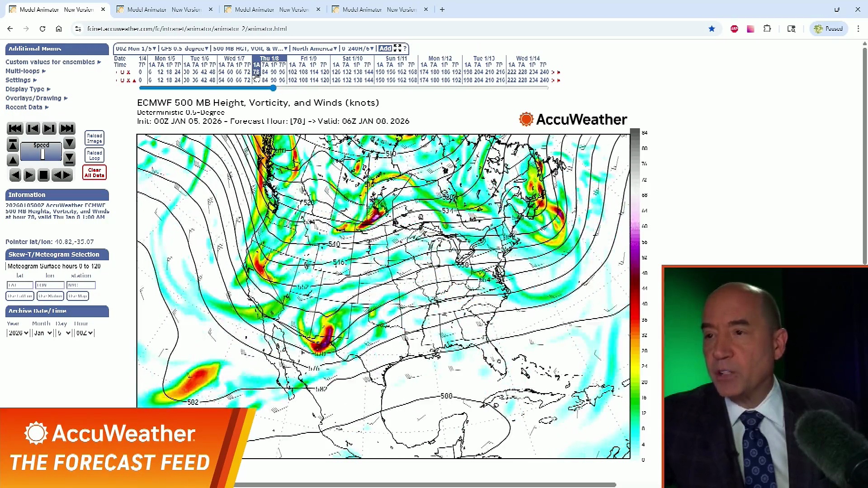Step forward one frame
Image resolution: width=868 pixels, height=488 pixels.
[x=49, y=128]
